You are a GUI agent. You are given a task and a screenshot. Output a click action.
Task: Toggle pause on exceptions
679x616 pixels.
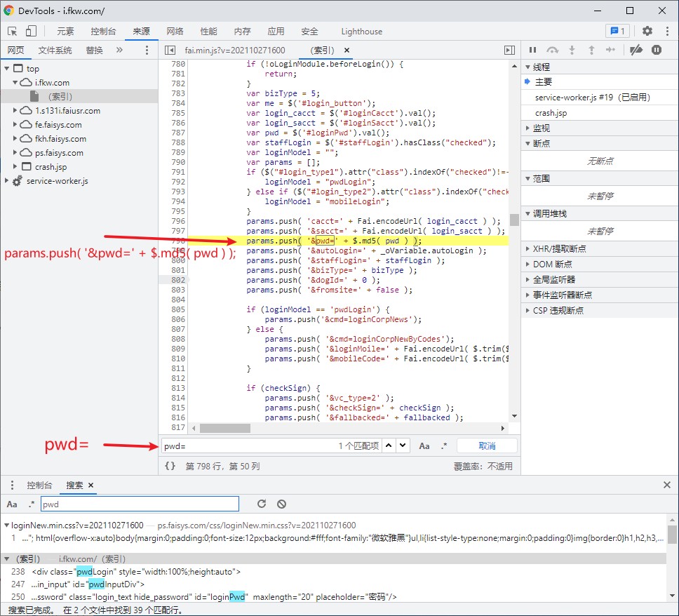[657, 51]
